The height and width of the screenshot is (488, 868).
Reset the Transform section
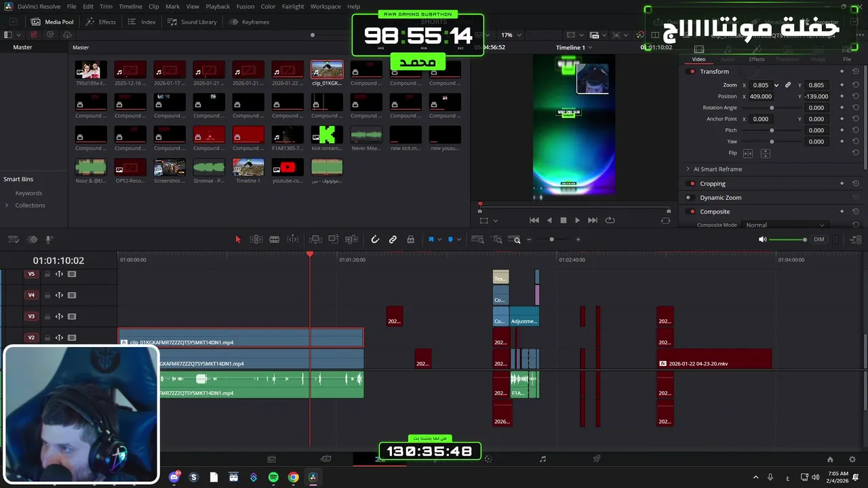856,71
